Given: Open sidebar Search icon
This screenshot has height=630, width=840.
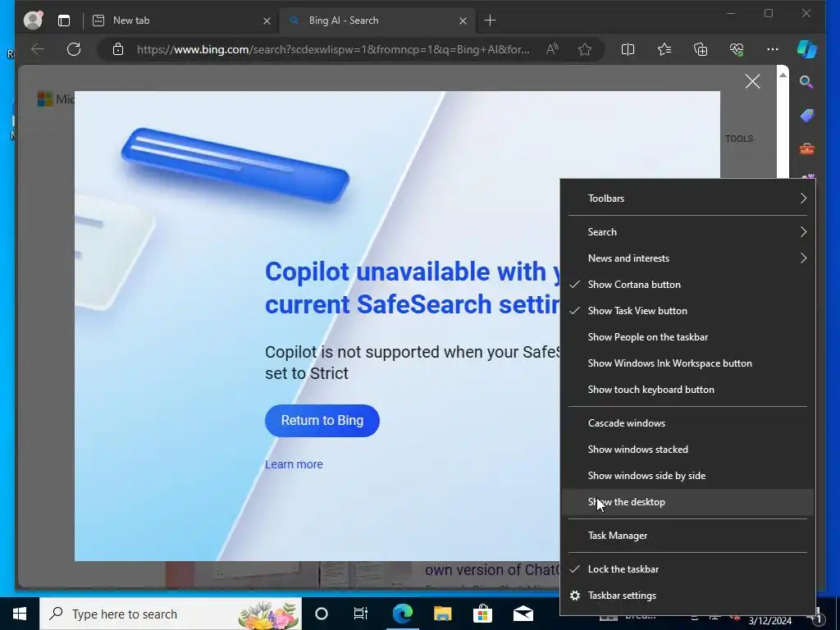Looking at the screenshot, I should tap(806, 82).
